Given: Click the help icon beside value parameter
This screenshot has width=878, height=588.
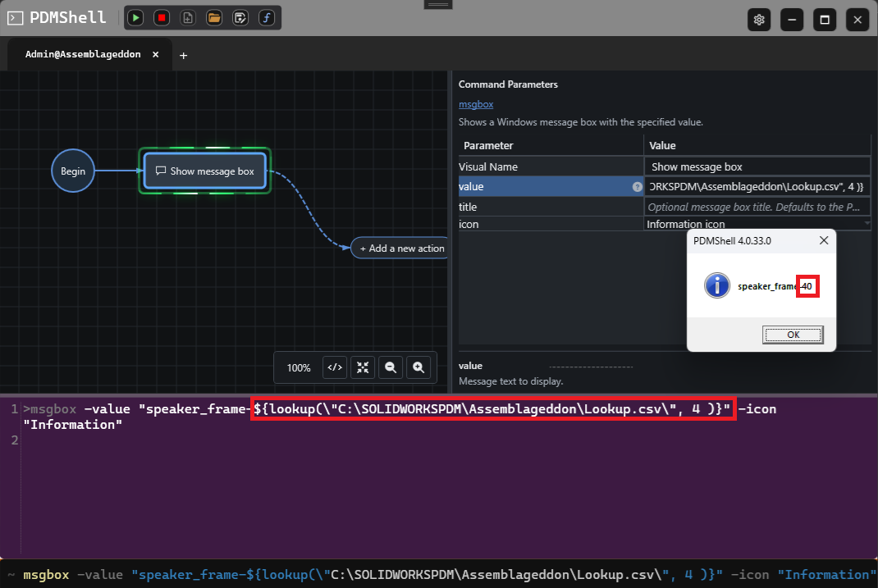Looking at the screenshot, I should 638,187.
